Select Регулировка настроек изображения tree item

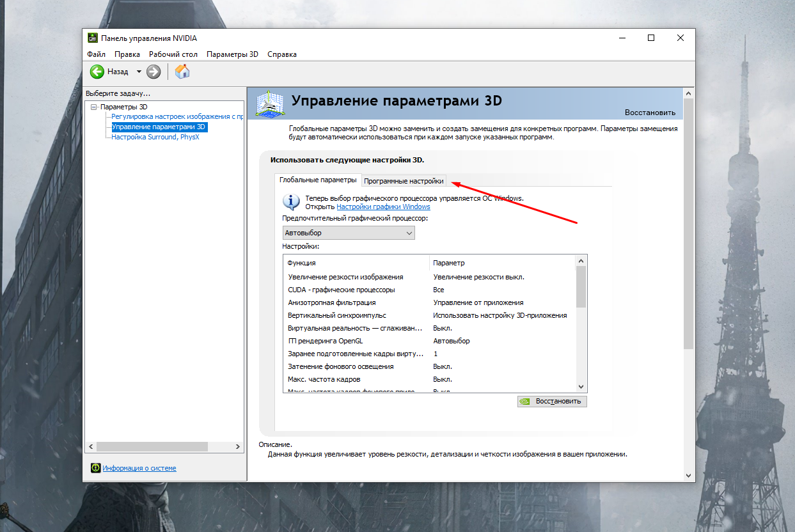tap(177, 116)
